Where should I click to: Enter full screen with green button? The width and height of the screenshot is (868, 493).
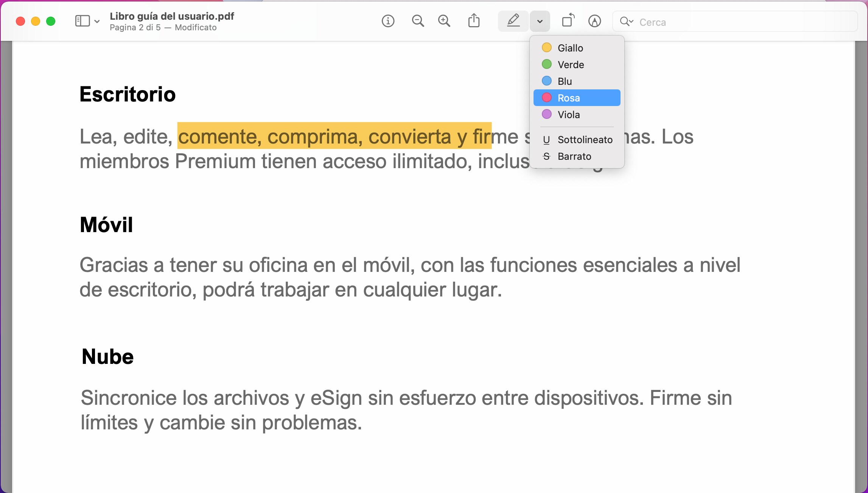(x=51, y=21)
